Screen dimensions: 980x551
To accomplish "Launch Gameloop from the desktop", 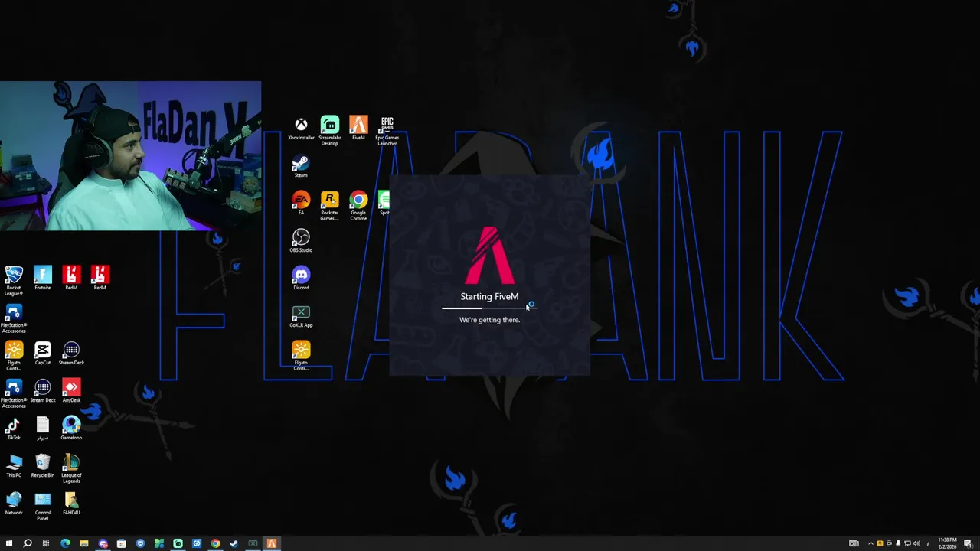I will [71, 427].
